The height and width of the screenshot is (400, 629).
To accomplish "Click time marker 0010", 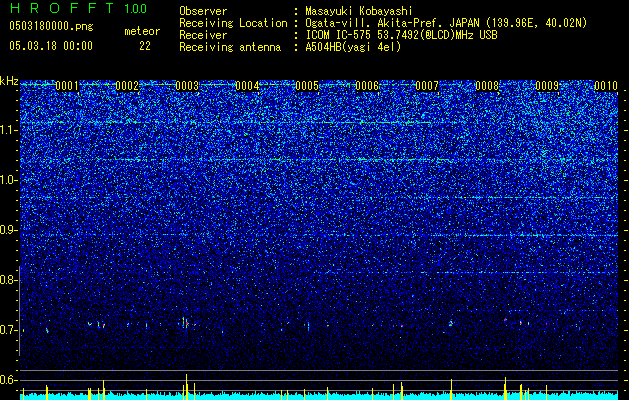I will tap(606, 86).
